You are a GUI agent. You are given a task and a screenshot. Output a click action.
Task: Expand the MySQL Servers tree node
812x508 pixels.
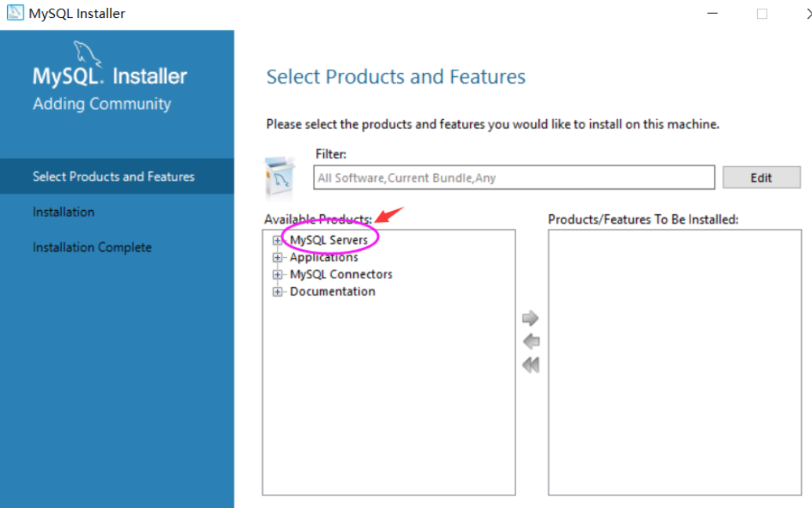[278, 241]
